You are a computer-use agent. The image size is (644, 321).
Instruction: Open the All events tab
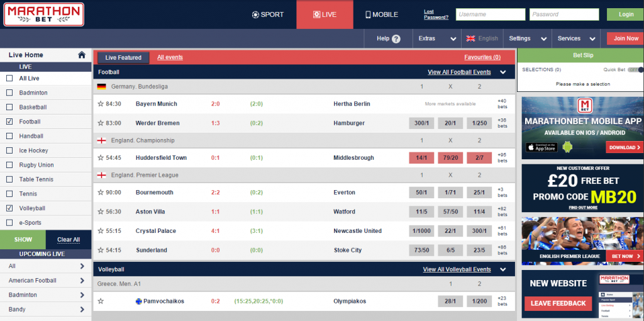coord(170,57)
